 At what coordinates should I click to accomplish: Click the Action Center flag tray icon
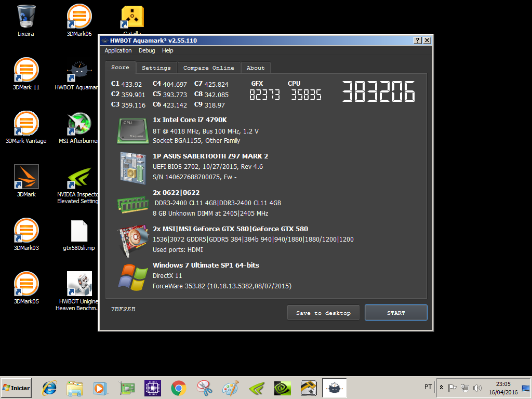453,388
